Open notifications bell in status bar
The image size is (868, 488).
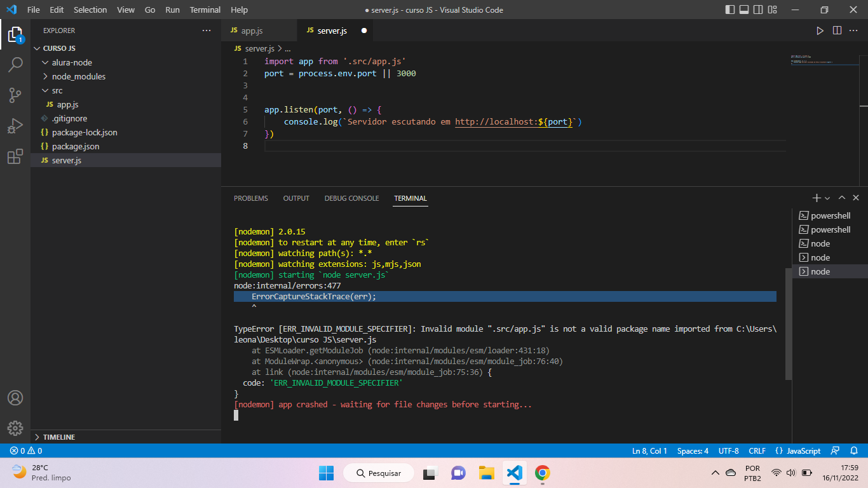click(x=854, y=451)
